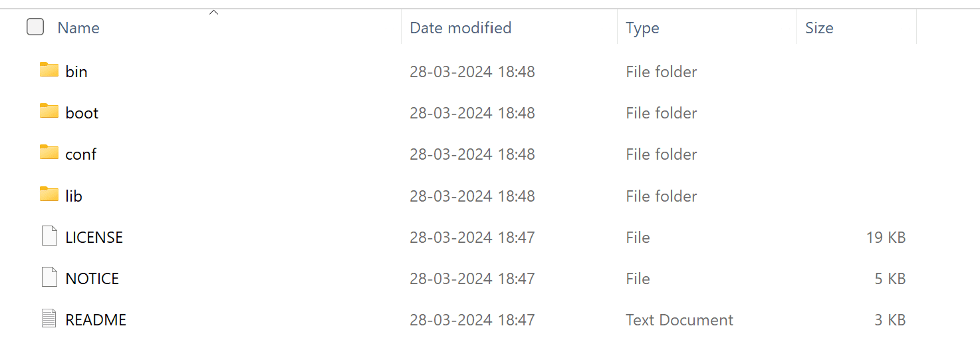Select the LICENSE file name

tap(94, 238)
